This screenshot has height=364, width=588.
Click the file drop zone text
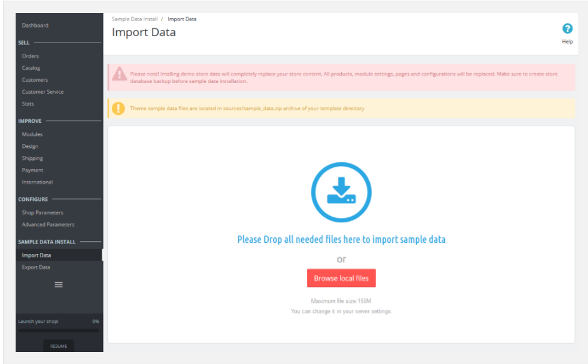tap(341, 239)
